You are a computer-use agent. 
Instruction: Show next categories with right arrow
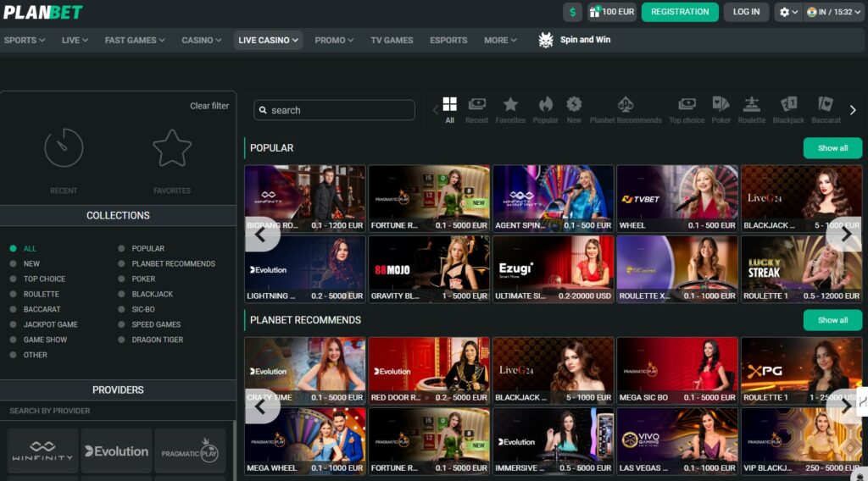[853, 110]
